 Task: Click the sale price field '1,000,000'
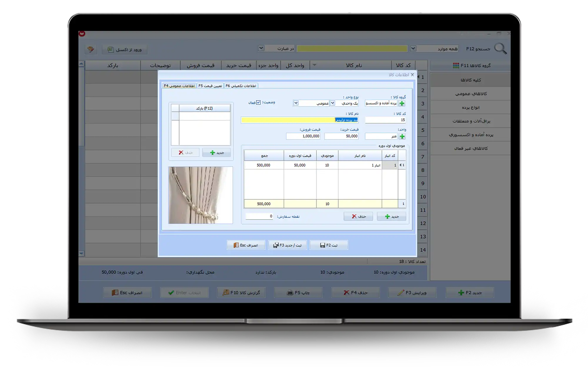pos(303,136)
